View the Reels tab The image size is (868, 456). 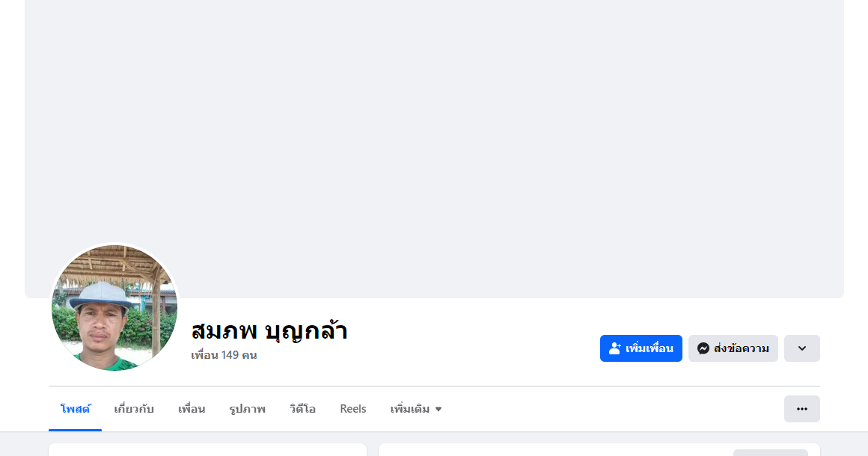point(353,409)
